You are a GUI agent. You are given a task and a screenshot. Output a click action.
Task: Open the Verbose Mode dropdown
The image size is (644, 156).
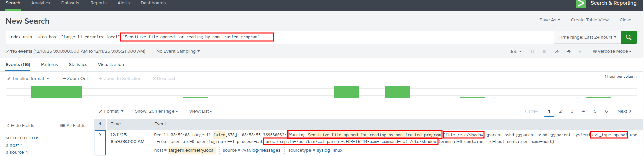612,51
